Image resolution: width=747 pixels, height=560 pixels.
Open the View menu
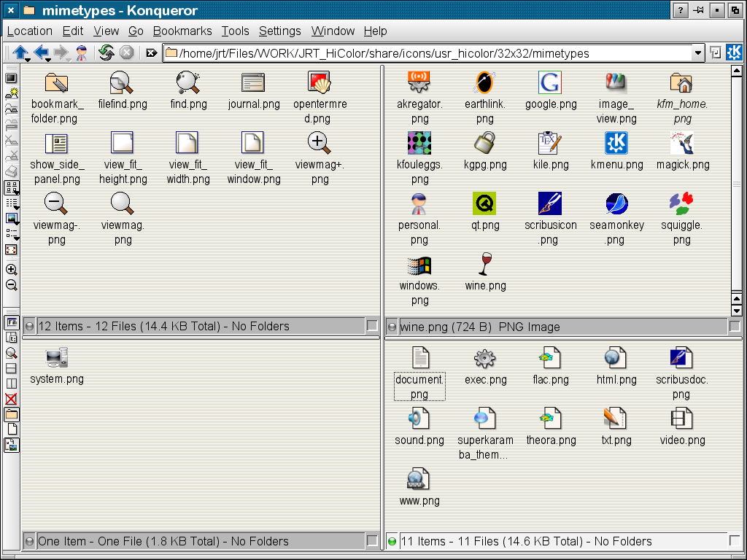(x=106, y=31)
